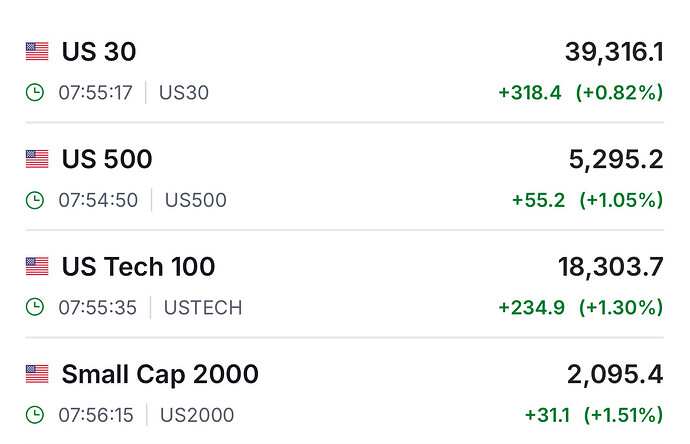
Task: Click the clock icon next to 07:55:35
Action: click(35, 307)
